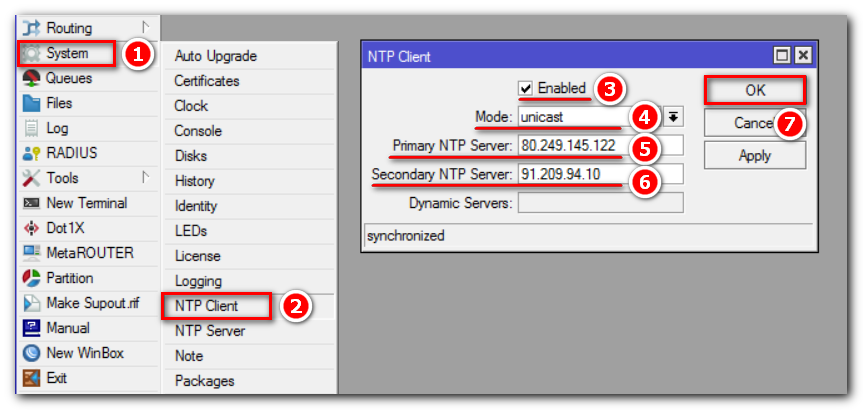The height and width of the screenshot is (410, 863).
Task: Open New Terminal via its icon
Action: [31, 203]
